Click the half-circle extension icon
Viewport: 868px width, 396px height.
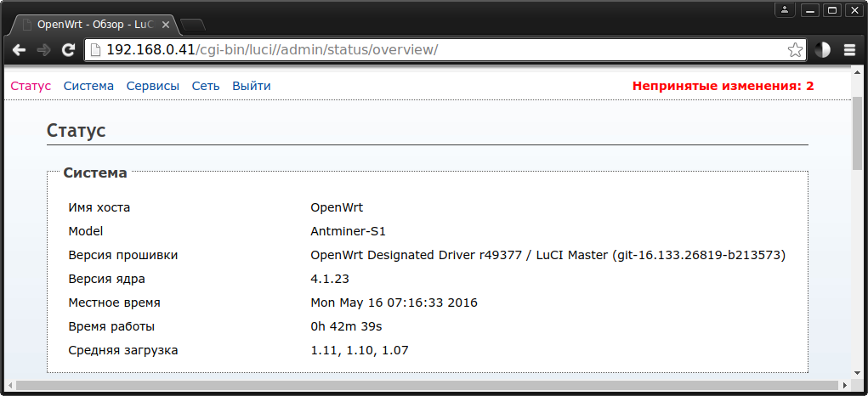click(822, 49)
